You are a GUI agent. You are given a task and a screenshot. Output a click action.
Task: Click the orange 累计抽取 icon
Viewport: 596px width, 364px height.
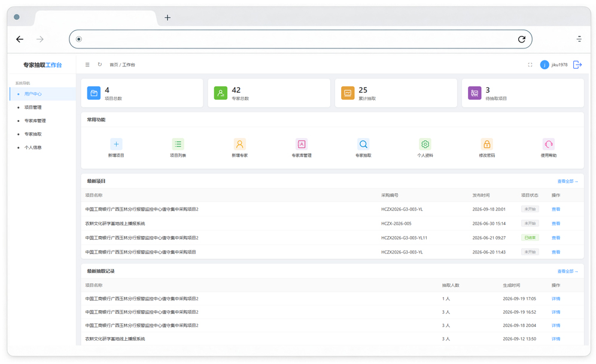coord(348,93)
